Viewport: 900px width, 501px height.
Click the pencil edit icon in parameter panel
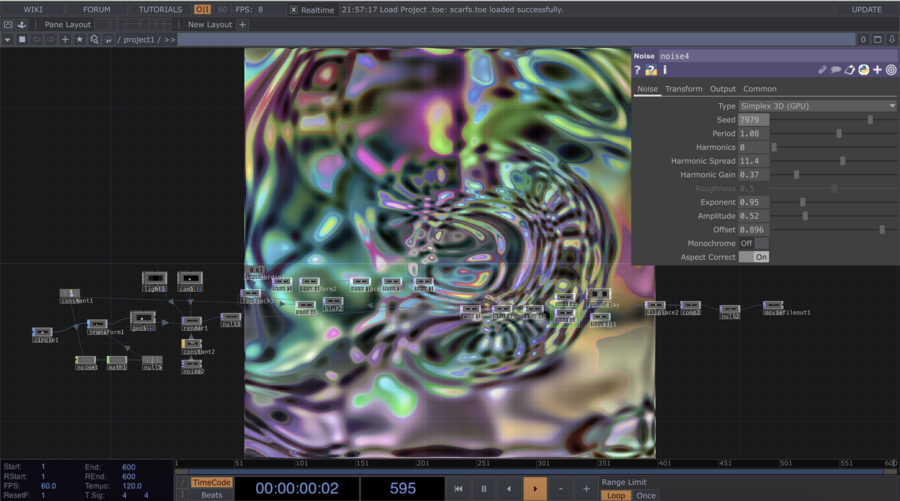[822, 69]
